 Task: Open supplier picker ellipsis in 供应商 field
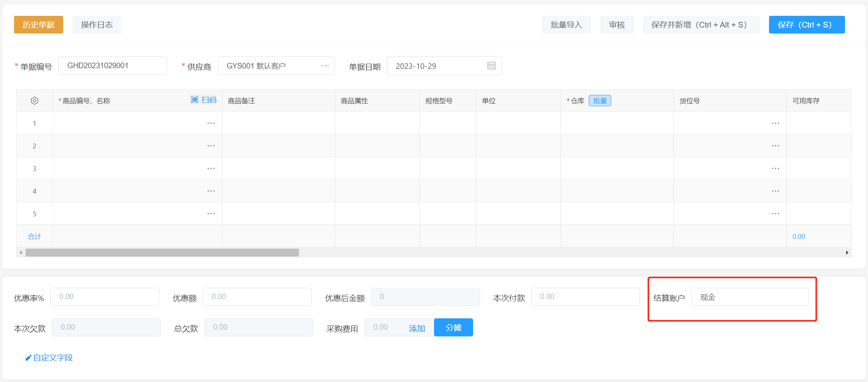coord(325,66)
